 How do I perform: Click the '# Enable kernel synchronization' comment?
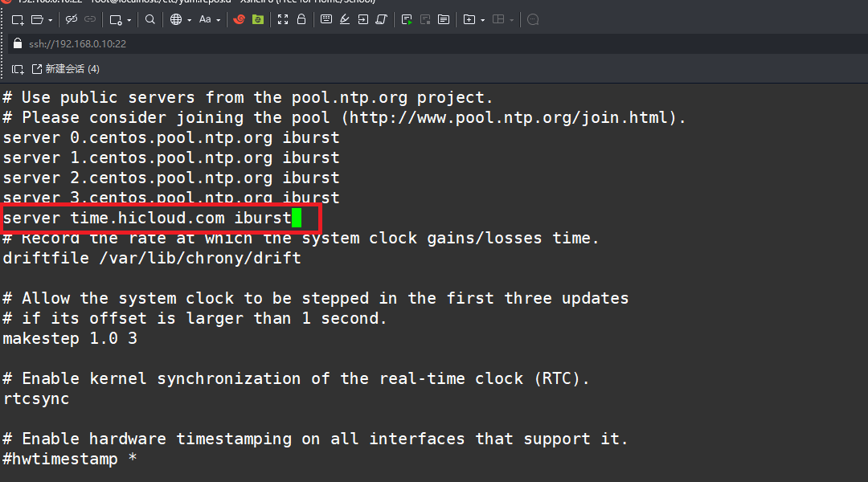pyautogui.click(x=296, y=378)
